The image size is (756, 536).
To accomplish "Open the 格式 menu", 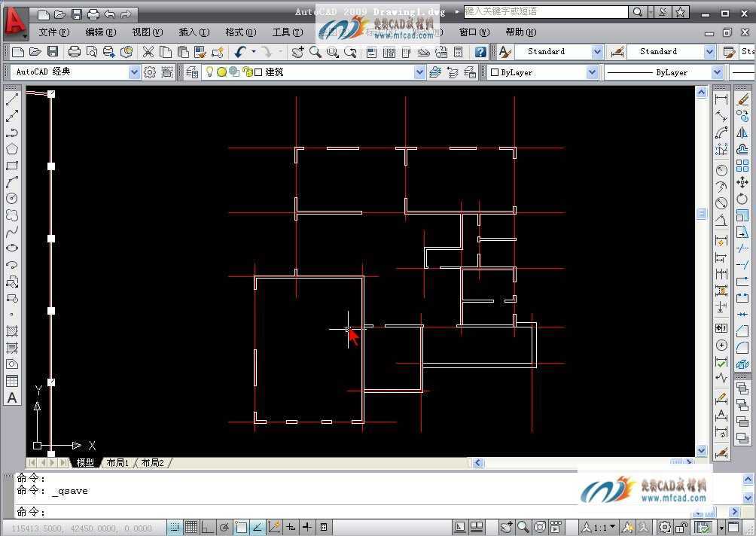I will pos(240,32).
